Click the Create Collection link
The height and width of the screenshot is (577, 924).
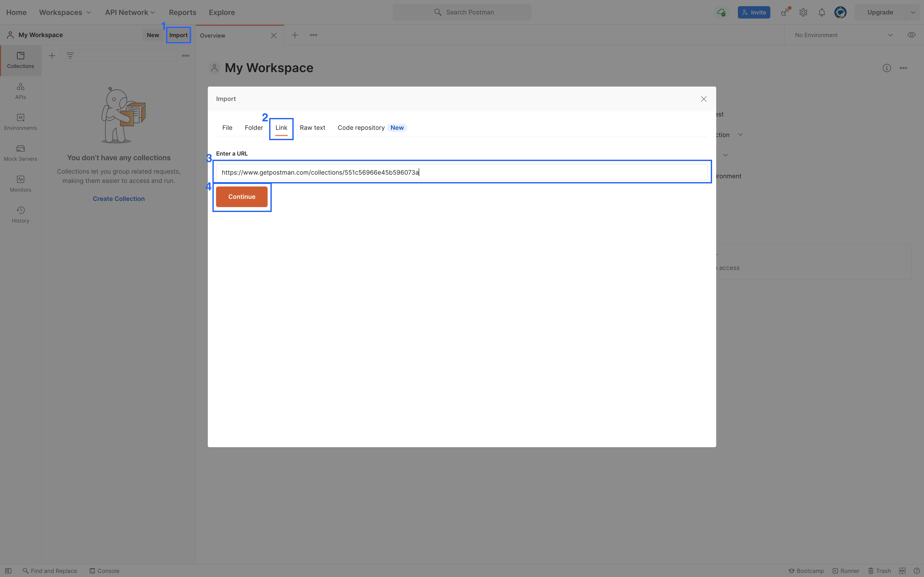119,199
